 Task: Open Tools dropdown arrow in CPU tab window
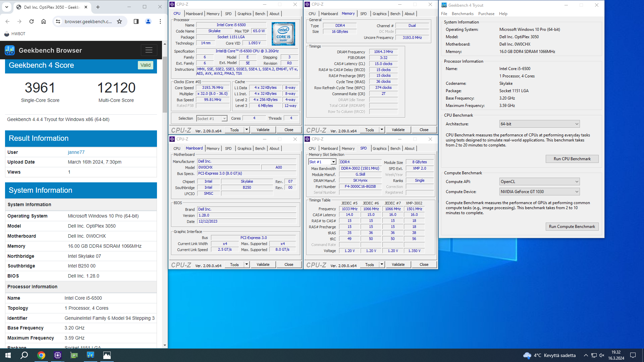coord(247,130)
